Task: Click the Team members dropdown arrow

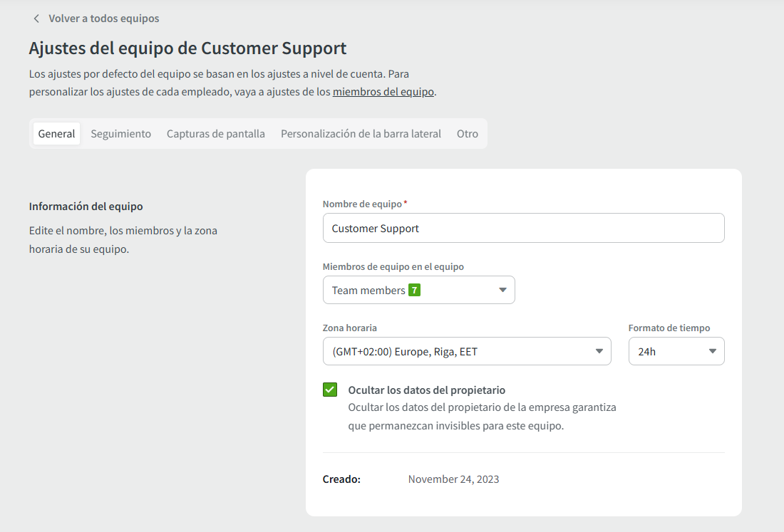Action: point(502,291)
